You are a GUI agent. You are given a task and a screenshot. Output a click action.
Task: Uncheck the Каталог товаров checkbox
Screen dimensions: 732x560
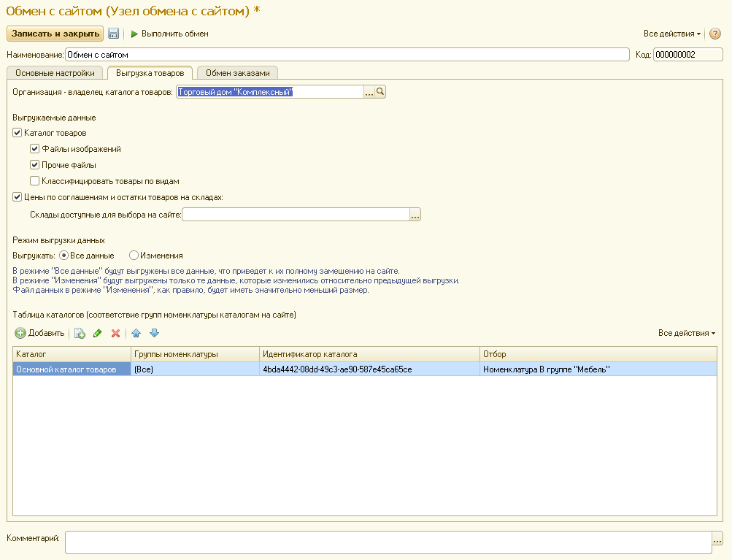click(x=18, y=133)
